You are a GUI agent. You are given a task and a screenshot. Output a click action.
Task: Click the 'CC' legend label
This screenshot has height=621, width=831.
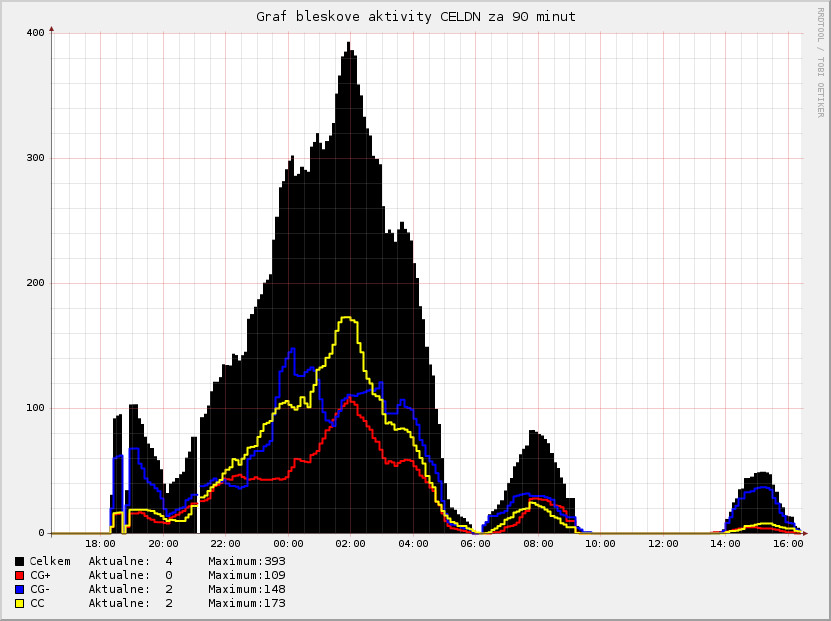pos(37,604)
